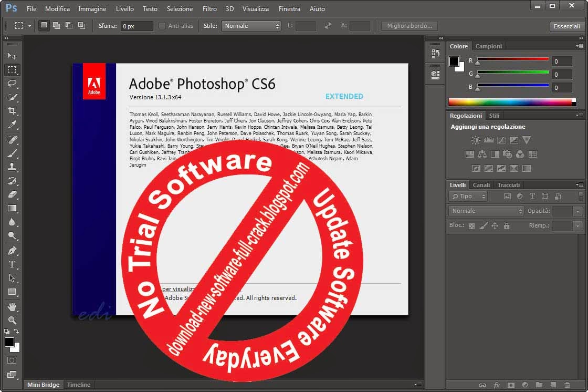
Task: Click the layer style fx icon
Action: tap(497, 385)
